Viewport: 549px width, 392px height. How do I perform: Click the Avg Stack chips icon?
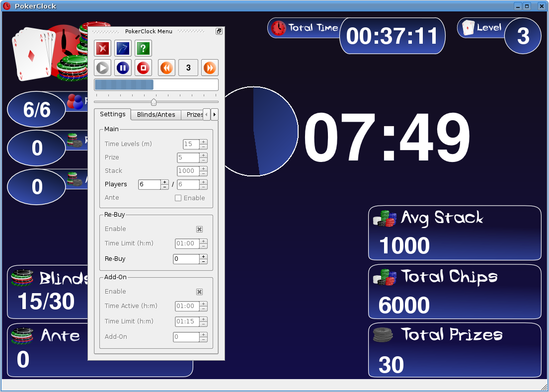385,219
